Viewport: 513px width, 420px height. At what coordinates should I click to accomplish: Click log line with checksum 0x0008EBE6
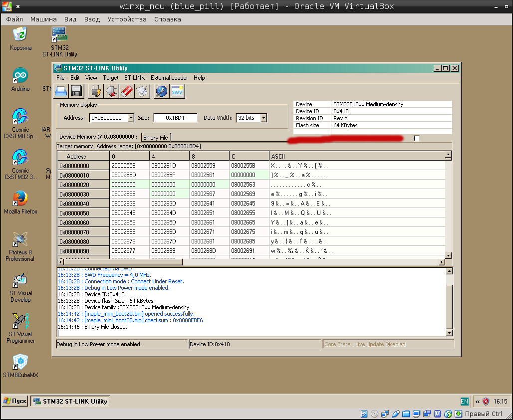[130, 320]
